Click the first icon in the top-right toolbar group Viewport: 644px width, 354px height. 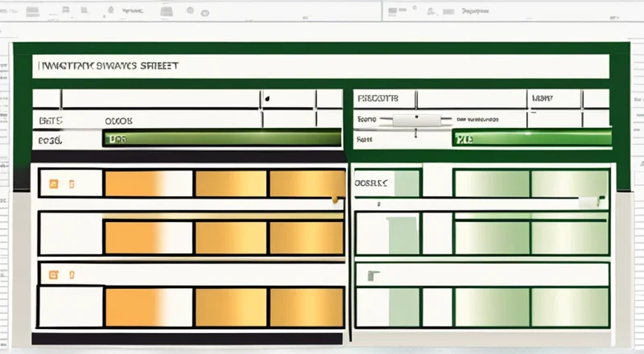coord(392,11)
